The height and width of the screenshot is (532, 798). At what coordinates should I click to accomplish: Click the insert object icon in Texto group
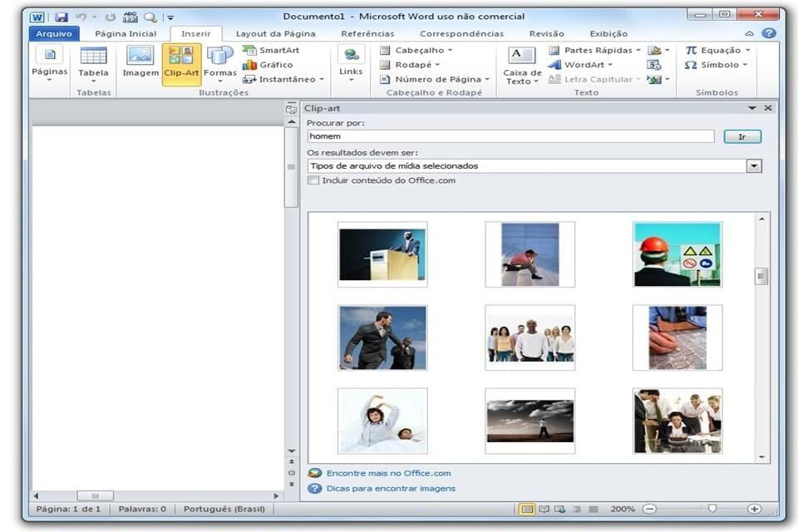click(x=658, y=79)
